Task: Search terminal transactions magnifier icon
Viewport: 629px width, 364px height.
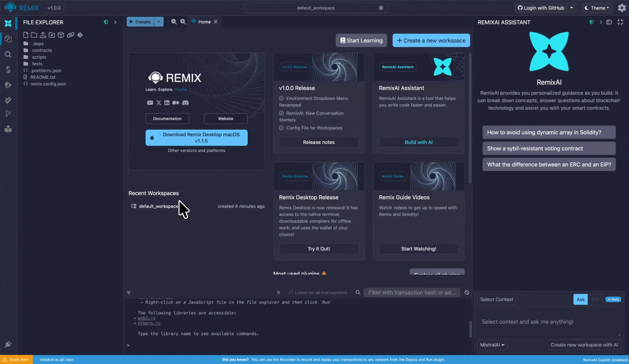Action: point(358,293)
